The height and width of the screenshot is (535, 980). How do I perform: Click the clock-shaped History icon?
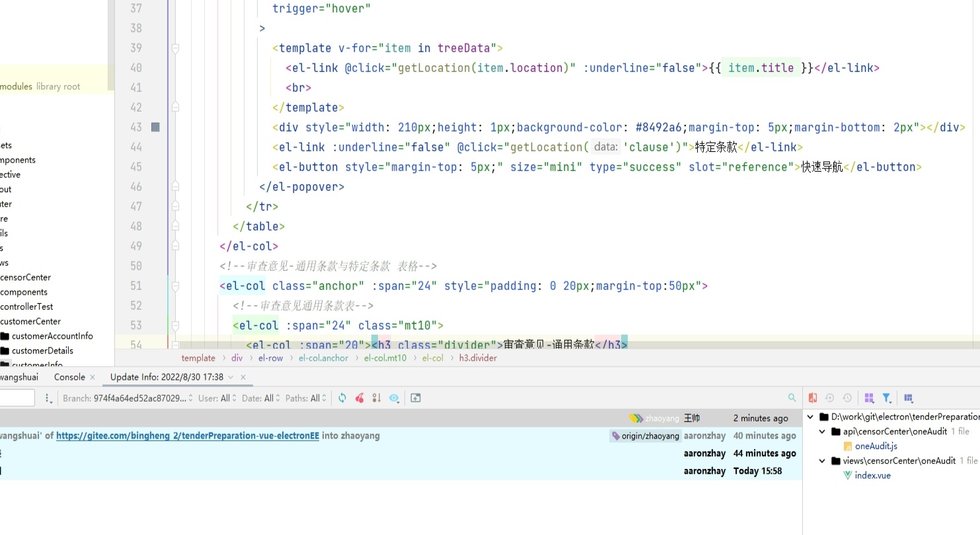[x=847, y=398]
